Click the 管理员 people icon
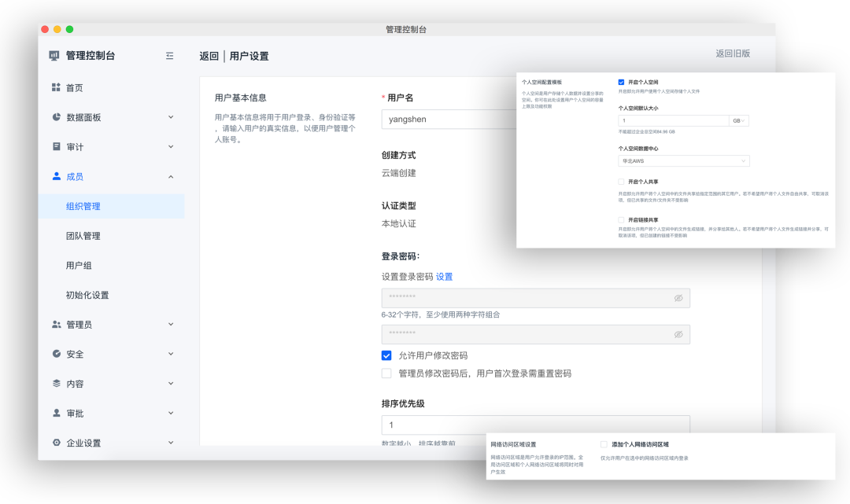This screenshot has height=504, width=850. (57, 324)
